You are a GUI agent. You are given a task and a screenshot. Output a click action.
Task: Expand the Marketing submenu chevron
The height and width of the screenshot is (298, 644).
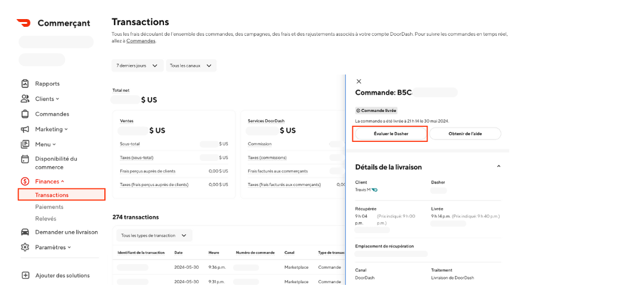click(66, 129)
